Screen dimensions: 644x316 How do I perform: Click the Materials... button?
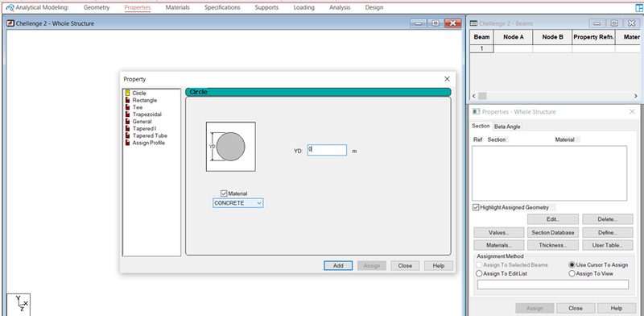[499, 245]
